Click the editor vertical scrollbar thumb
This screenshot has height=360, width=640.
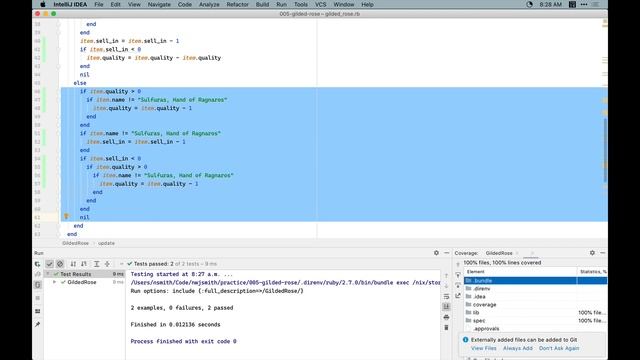tap(605, 150)
